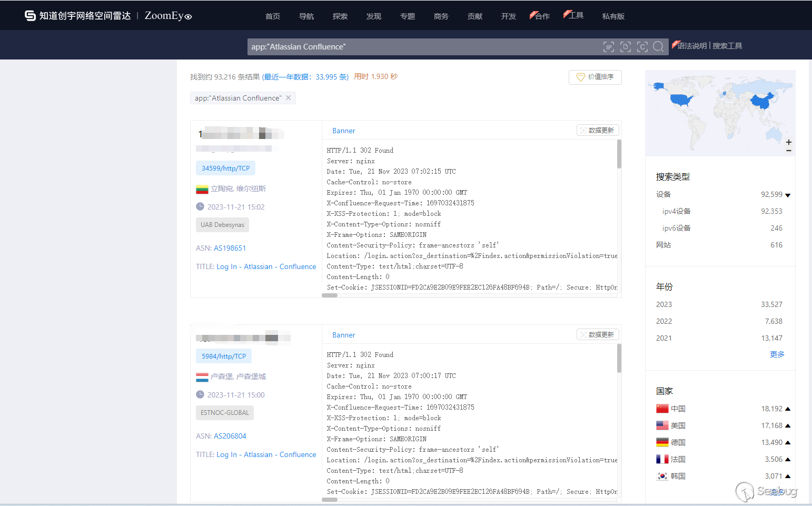The height and width of the screenshot is (506, 812).
Task: Click the AS206804 link
Action: tap(230, 436)
